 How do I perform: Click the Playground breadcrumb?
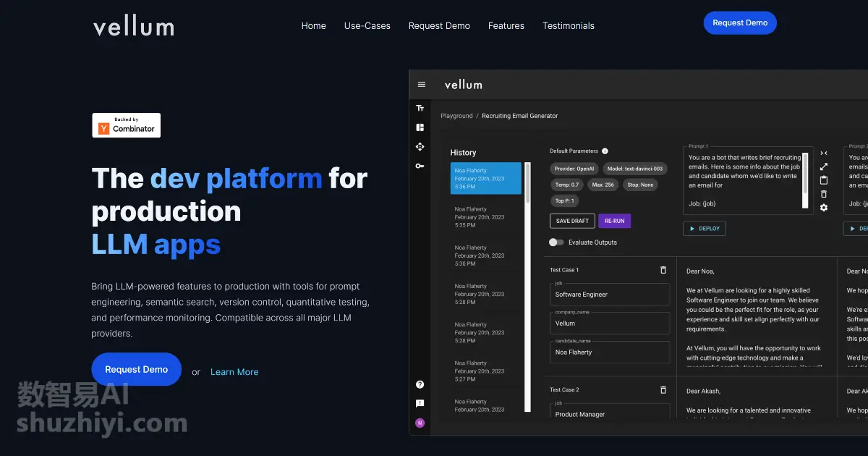coord(456,116)
